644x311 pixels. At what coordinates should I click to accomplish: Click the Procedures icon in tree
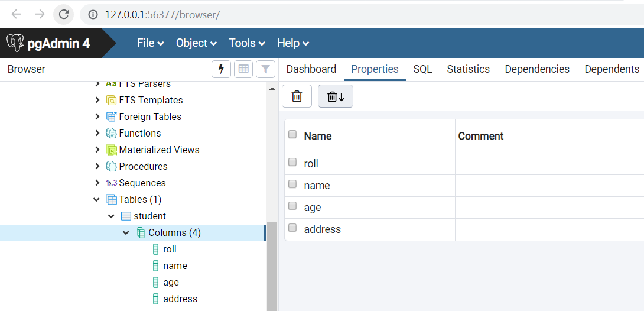(x=111, y=166)
